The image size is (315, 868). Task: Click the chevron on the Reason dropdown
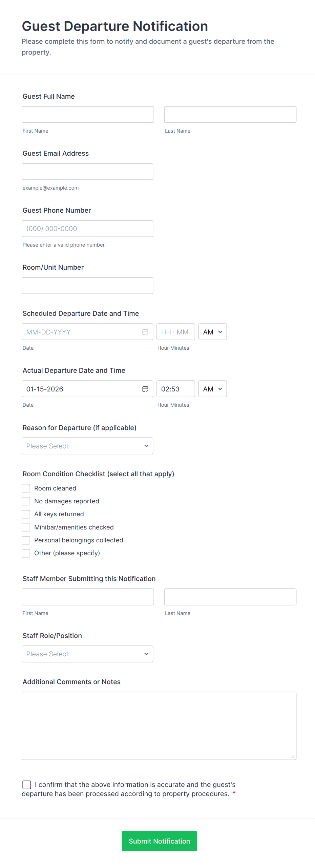click(146, 446)
